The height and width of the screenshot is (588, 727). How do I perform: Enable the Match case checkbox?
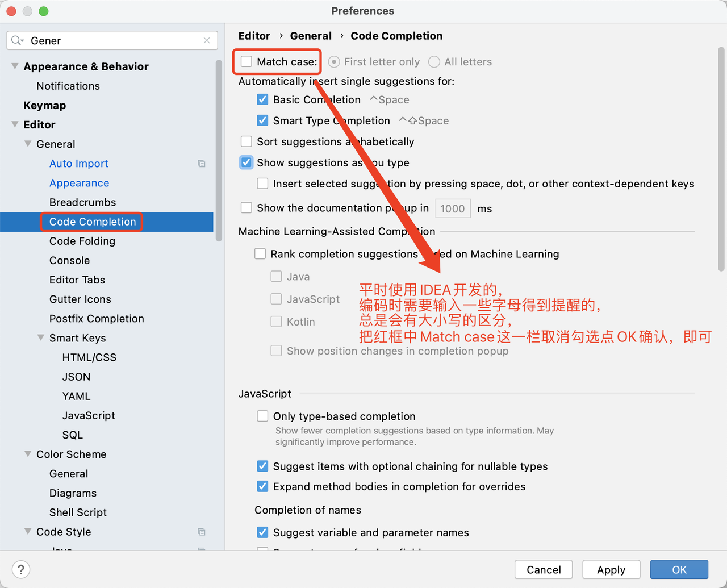coord(246,61)
